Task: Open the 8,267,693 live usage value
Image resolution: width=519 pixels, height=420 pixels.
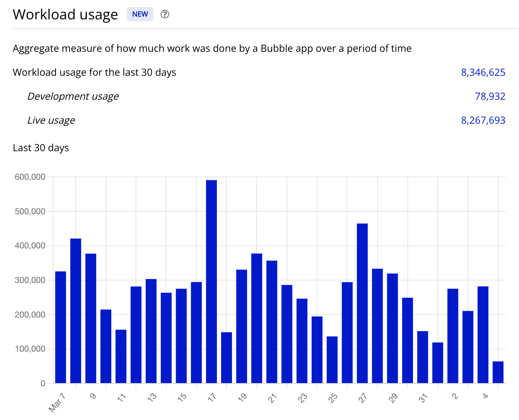Action: pyautogui.click(x=483, y=120)
